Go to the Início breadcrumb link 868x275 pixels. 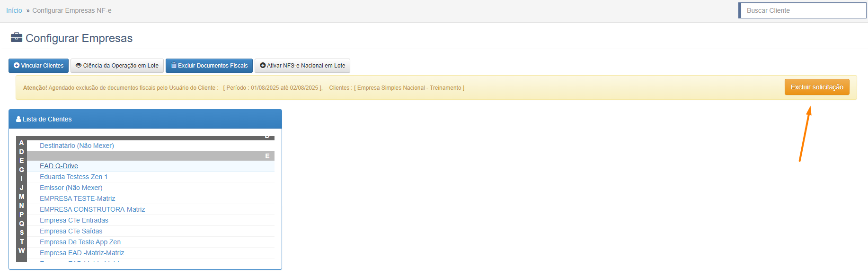[14, 10]
